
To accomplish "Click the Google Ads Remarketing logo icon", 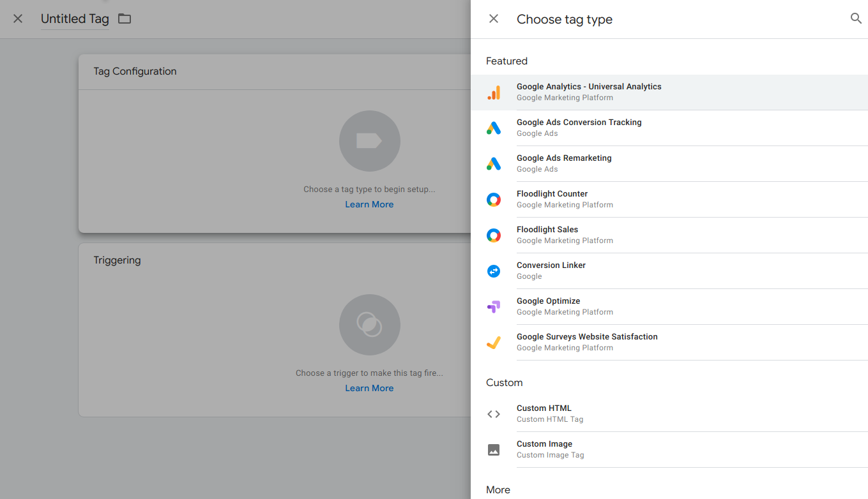I will click(x=494, y=164).
